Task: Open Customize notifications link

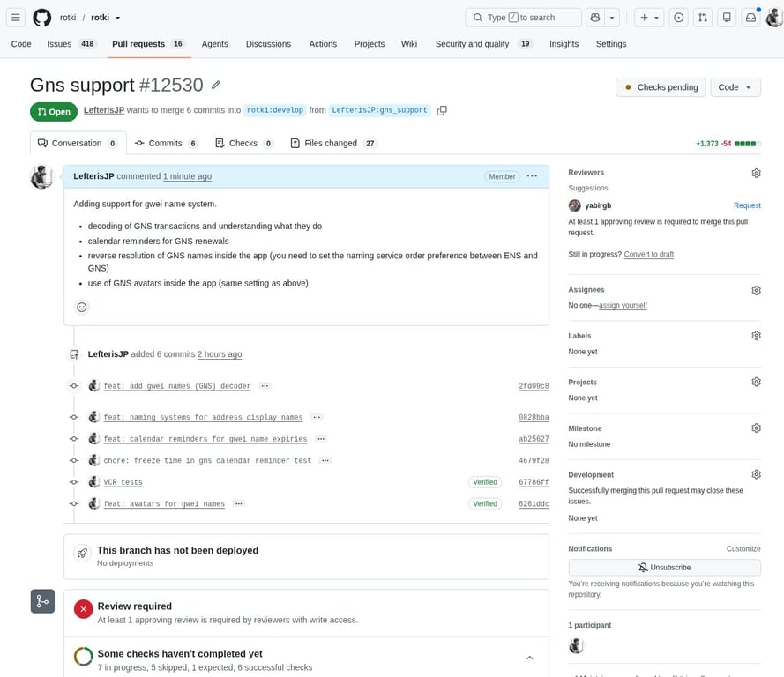Action: tap(743, 548)
